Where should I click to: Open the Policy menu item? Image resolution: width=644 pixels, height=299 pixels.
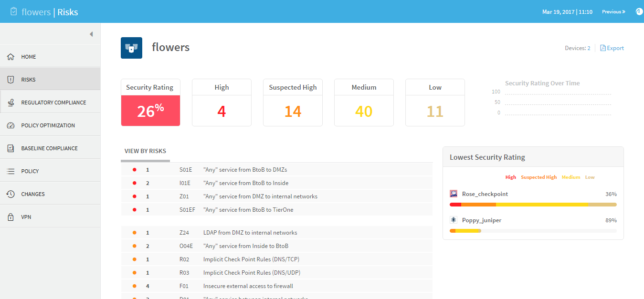(x=30, y=171)
